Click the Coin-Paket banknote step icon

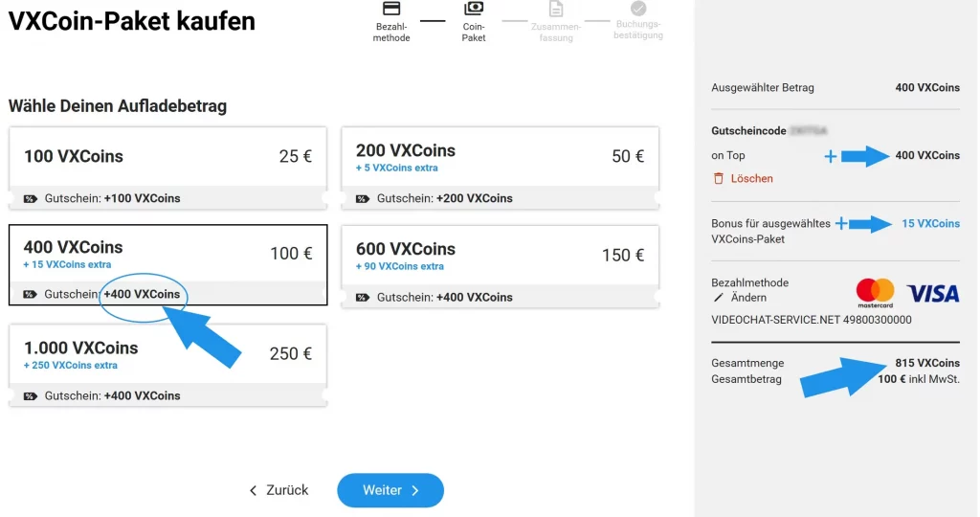click(x=474, y=8)
